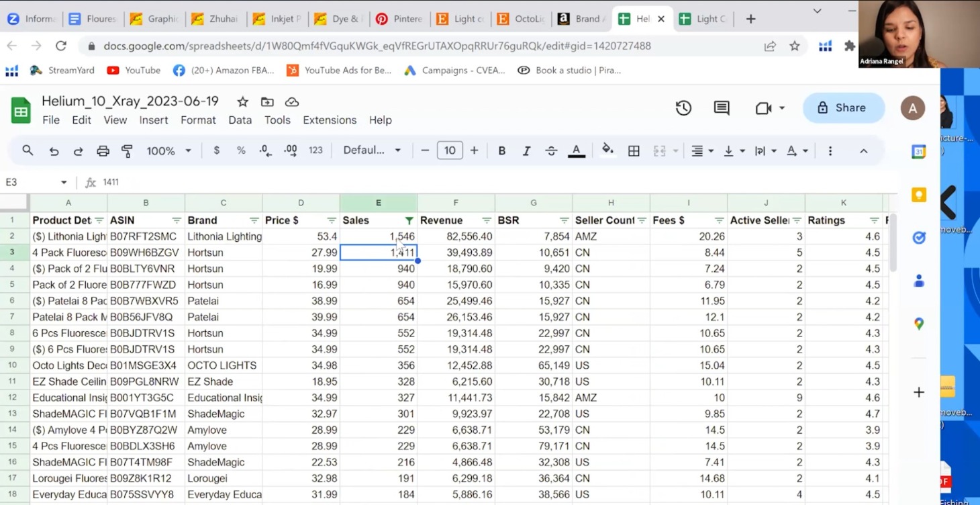Open the comments icon next to Share

point(722,108)
